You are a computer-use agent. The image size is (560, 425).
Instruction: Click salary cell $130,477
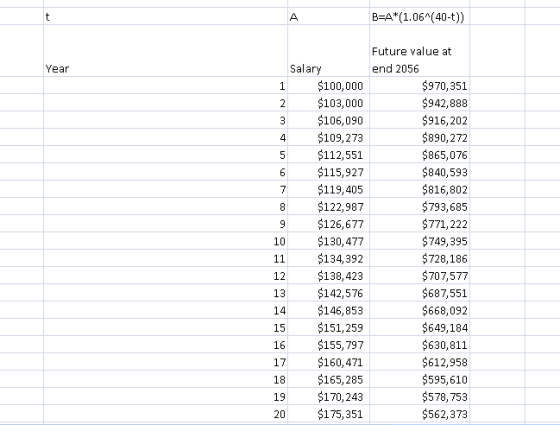(328, 241)
